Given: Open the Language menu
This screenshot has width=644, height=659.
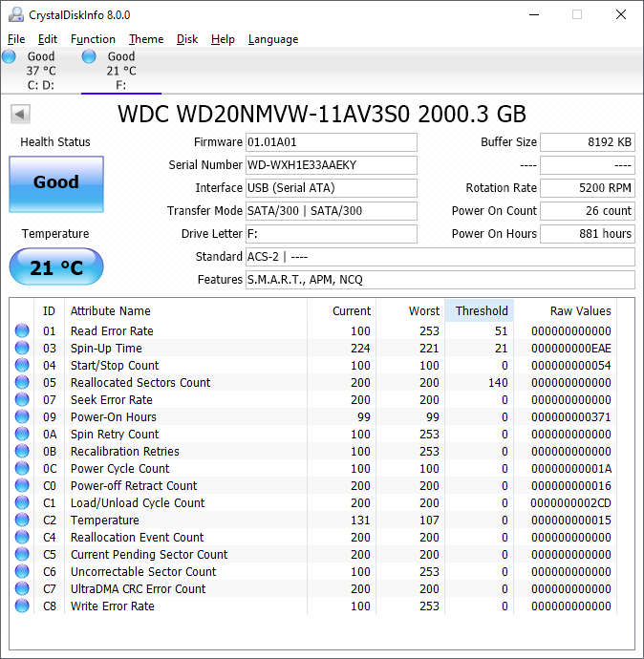Looking at the screenshot, I should click(x=273, y=39).
